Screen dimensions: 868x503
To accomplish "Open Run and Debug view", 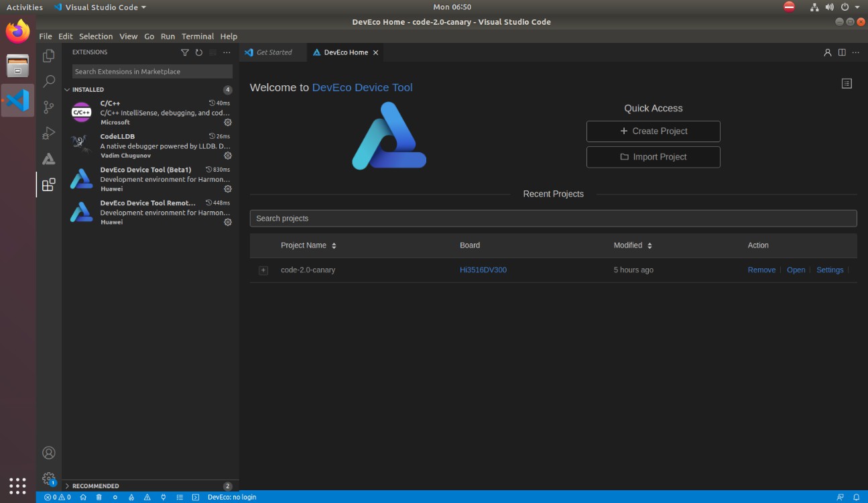I will tap(49, 133).
